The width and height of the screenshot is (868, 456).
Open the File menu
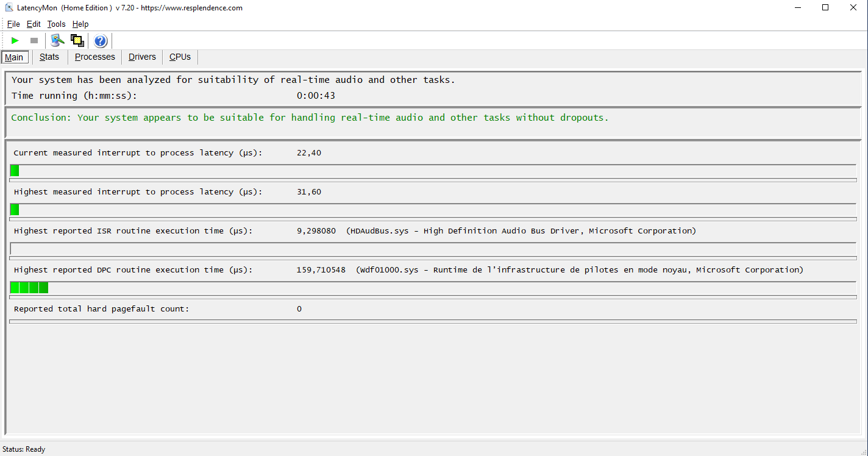(13, 24)
